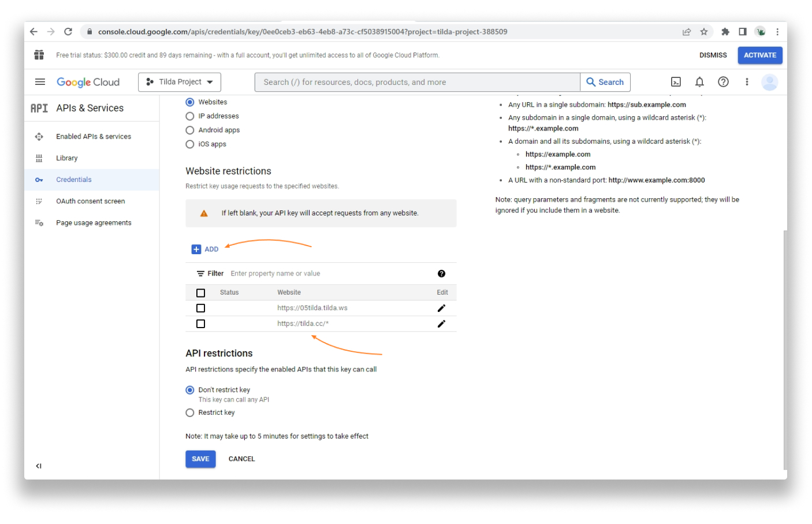Select the Don't restrict key option
The height and width of the screenshot is (524, 812).
(190, 390)
